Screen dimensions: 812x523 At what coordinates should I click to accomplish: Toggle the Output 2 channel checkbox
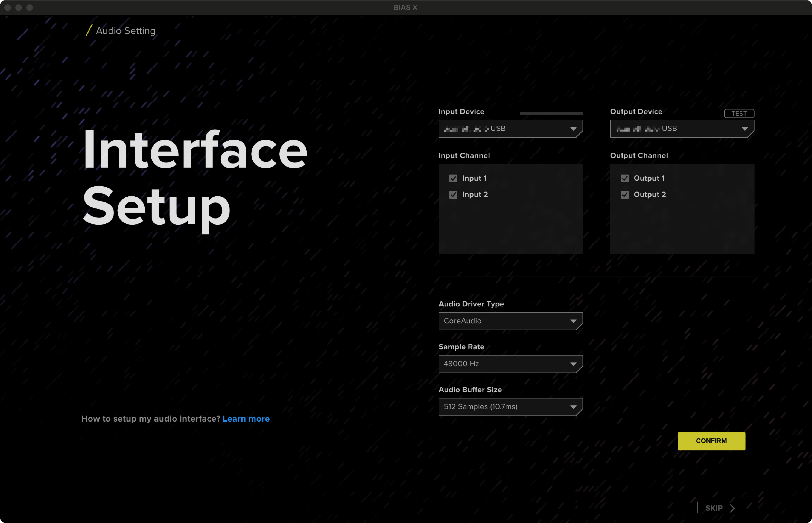click(625, 194)
